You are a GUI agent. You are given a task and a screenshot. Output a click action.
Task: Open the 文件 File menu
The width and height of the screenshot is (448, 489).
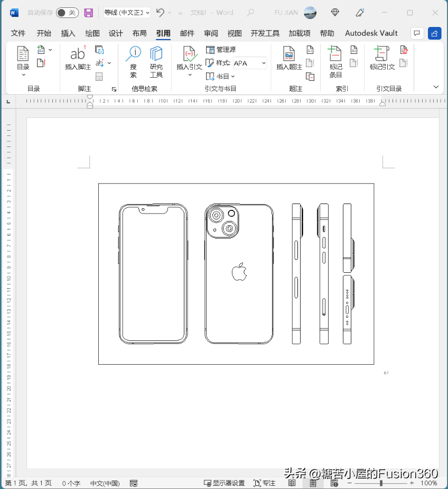[x=18, y=33]
